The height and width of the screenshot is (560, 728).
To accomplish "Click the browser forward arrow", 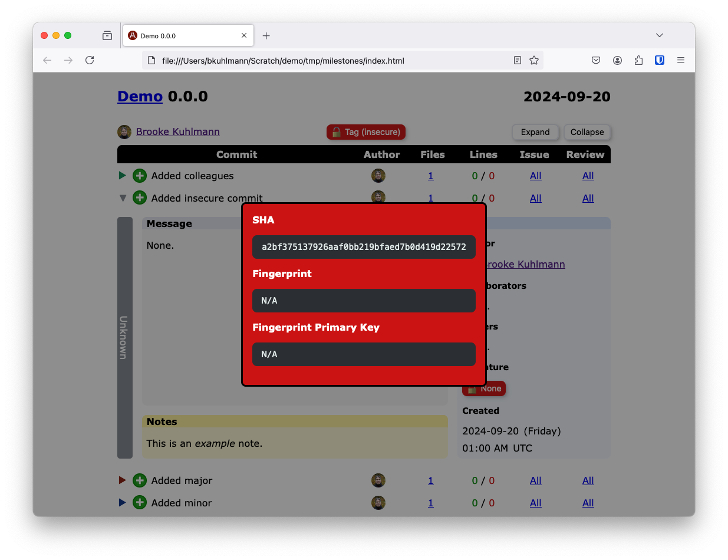I will pos(68,60).
